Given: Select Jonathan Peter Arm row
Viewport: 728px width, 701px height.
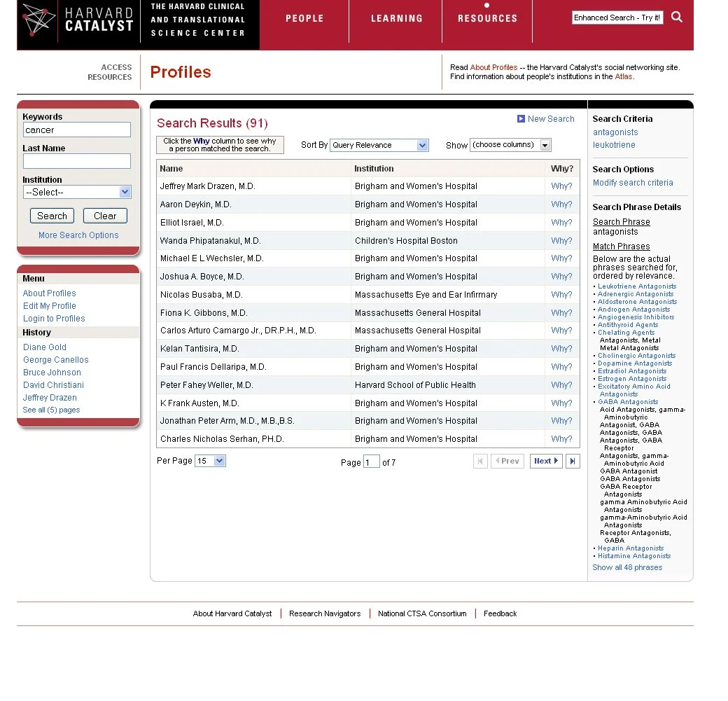Looking at the screenshot, I should coord(227,421).
